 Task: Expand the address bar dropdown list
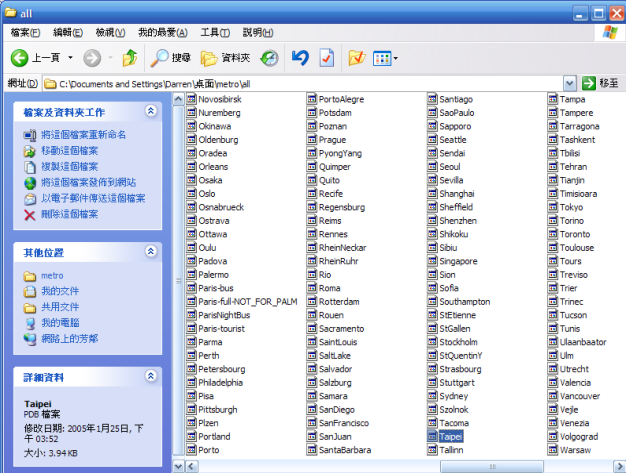pos(570,83)
